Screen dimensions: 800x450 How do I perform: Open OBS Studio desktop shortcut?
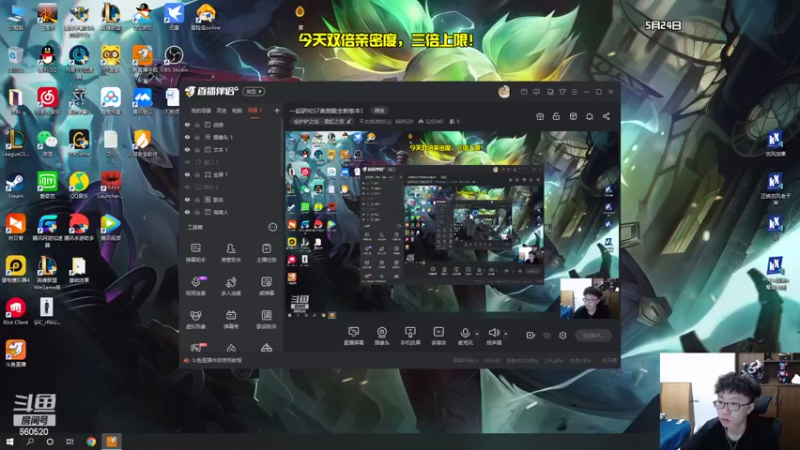coord(173,59)
